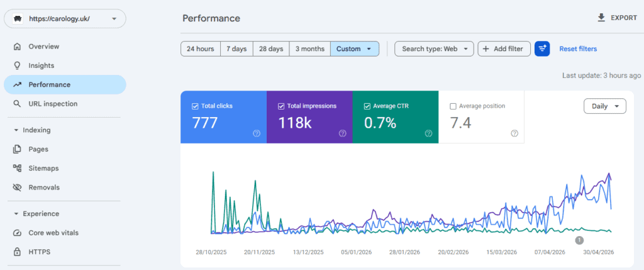Click the 20/02/2026 axis date label
The width and height of the screenshot is (644, 270).
coord(453,252)
